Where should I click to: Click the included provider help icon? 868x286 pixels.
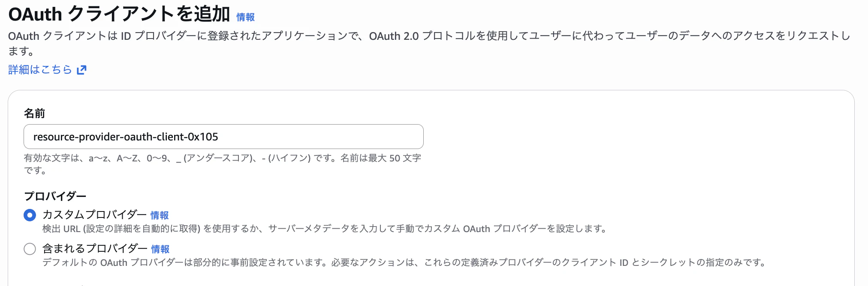(160, 249)
